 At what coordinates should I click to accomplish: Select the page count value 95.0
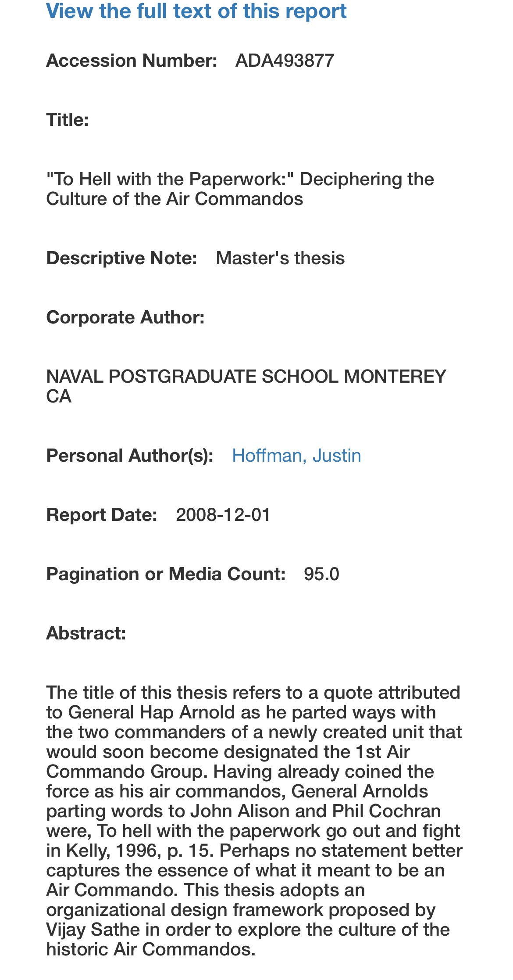(x=321, y=574)
